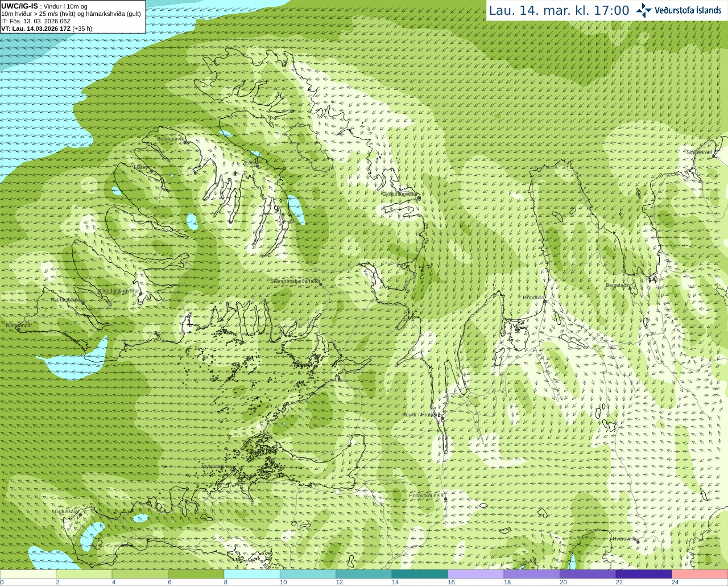
Task: Click the Patreksfjörður station label
Action: pyautogui.click(x=67, y=300)
